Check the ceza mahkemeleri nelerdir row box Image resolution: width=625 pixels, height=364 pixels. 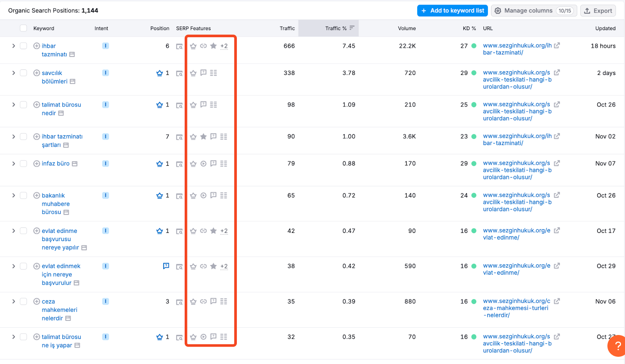pyautogui.click(x=23, y=302)
